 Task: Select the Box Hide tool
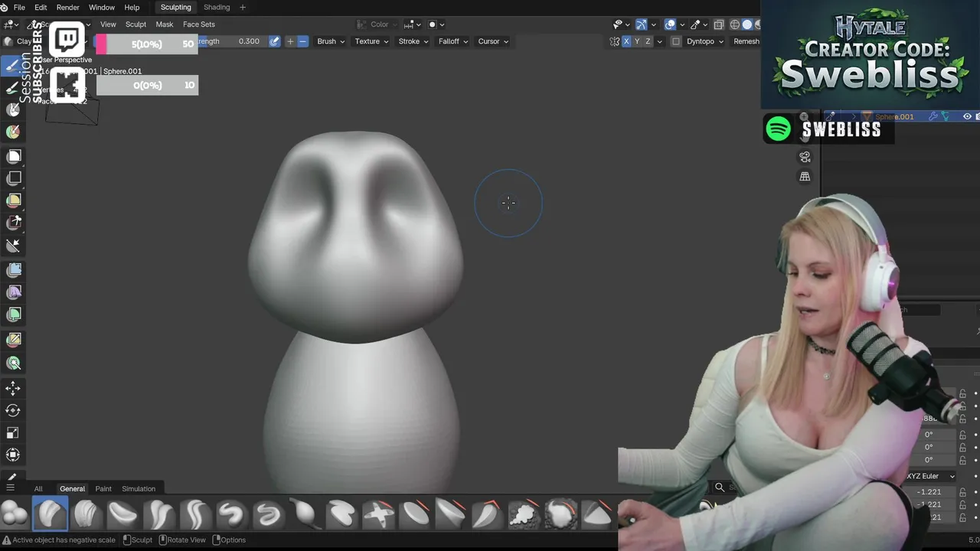(x=13, y=178)
